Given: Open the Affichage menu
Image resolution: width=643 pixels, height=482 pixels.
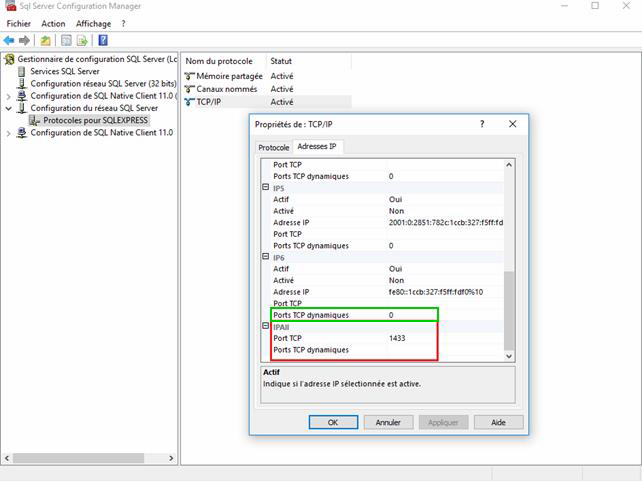Looking at the screenshot, I should [x=93, y=23].
